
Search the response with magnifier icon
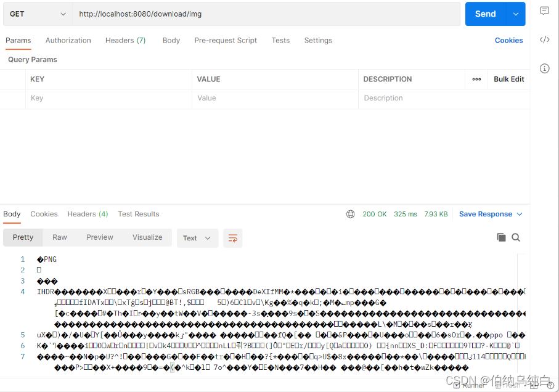tap(516, 237)
